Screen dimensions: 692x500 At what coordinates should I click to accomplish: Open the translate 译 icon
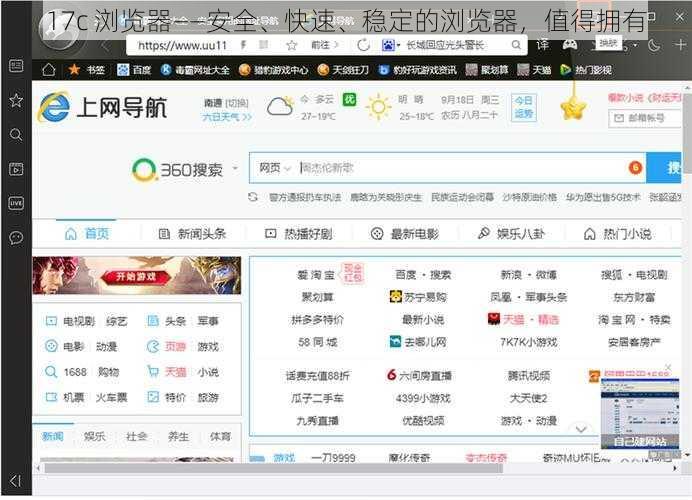click(x=542, y=45)
